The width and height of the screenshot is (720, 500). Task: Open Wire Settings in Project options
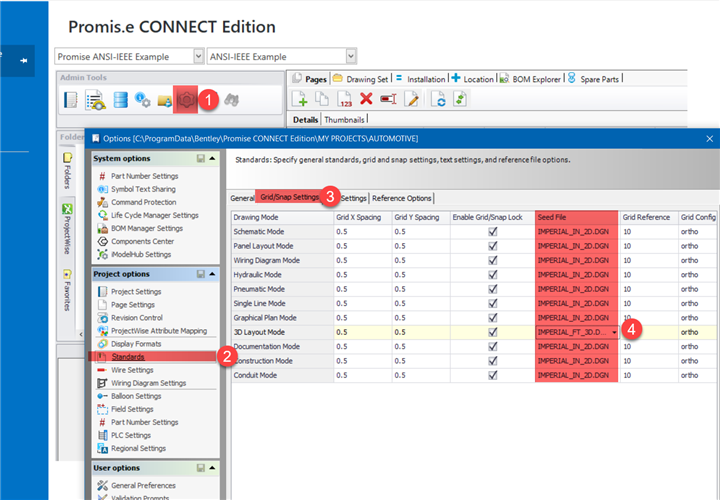(132, 370)
